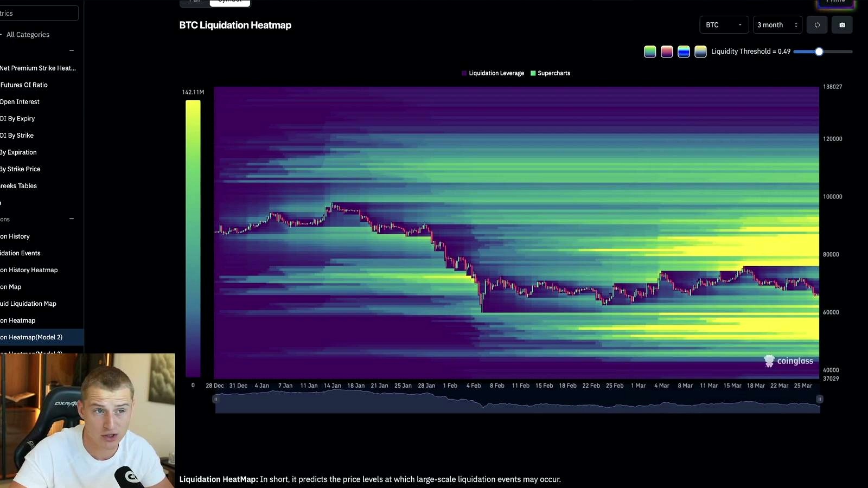
Task: Click the Liquidity Threshold slider handle
Action: click(x=819, y=52)
